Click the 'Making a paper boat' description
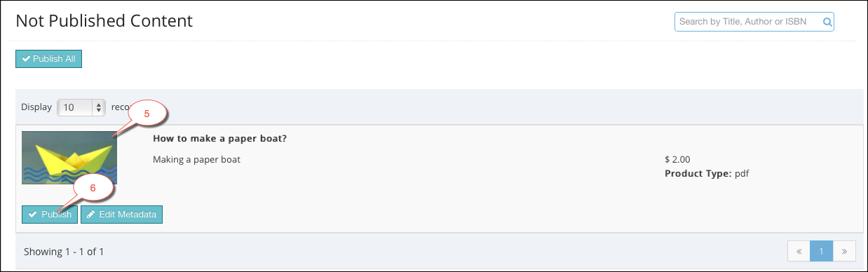 [x=196, y=159]
